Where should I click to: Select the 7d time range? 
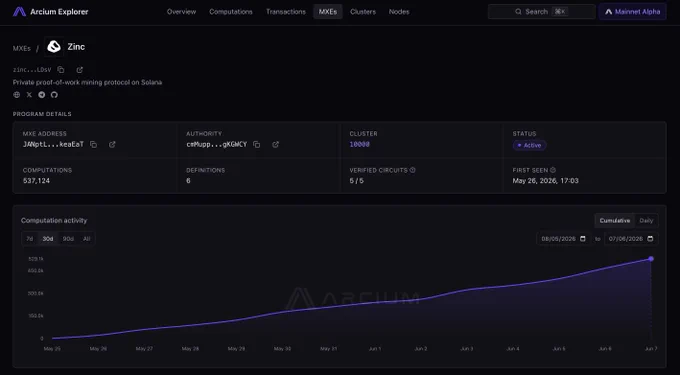[x=29, y=239]
